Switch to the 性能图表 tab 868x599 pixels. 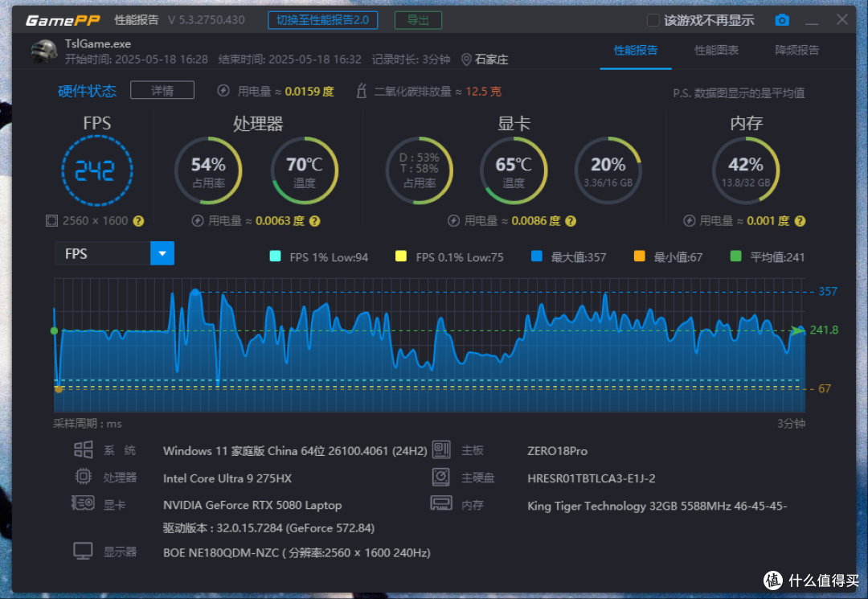pos(716,51)
